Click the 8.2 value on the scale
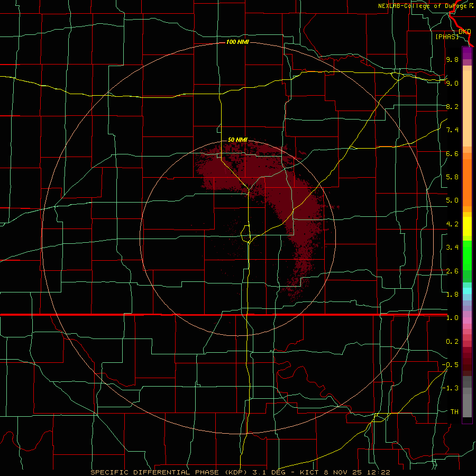The width and height of the screenshot is (476, 476). click(x=452, y=106)
